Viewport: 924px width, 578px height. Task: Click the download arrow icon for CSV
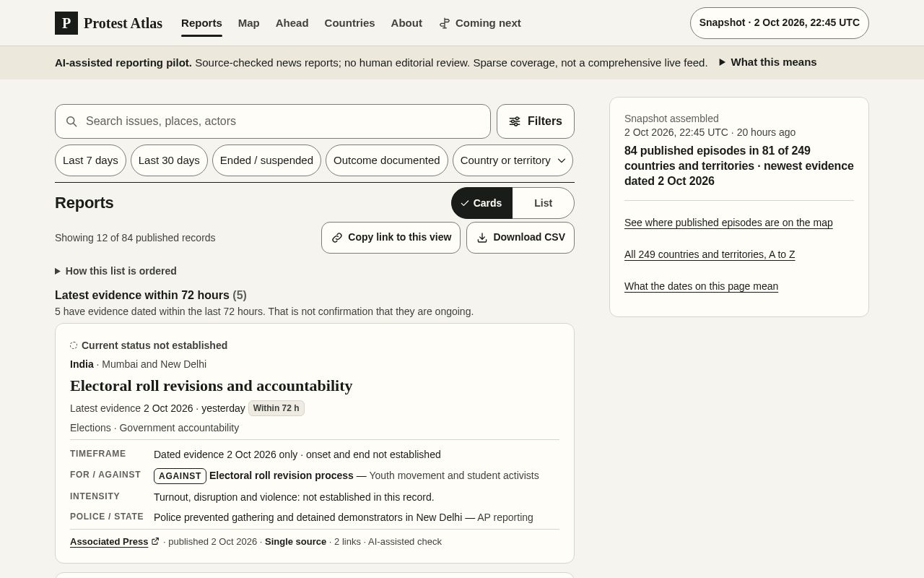[482, 238]
